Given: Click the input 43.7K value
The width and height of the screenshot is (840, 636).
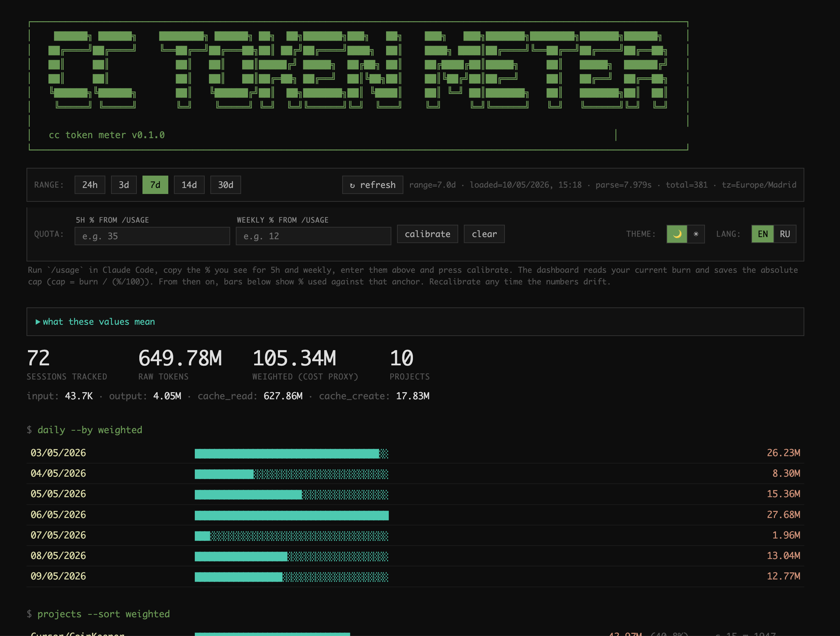Looking at the screenshot, I should [79, 396].
